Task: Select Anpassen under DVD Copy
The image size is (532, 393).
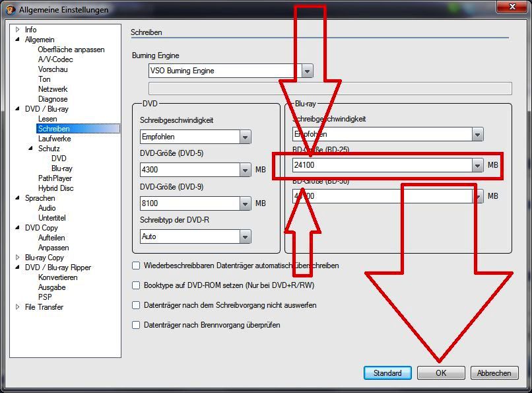Action: tap(53, 248)
